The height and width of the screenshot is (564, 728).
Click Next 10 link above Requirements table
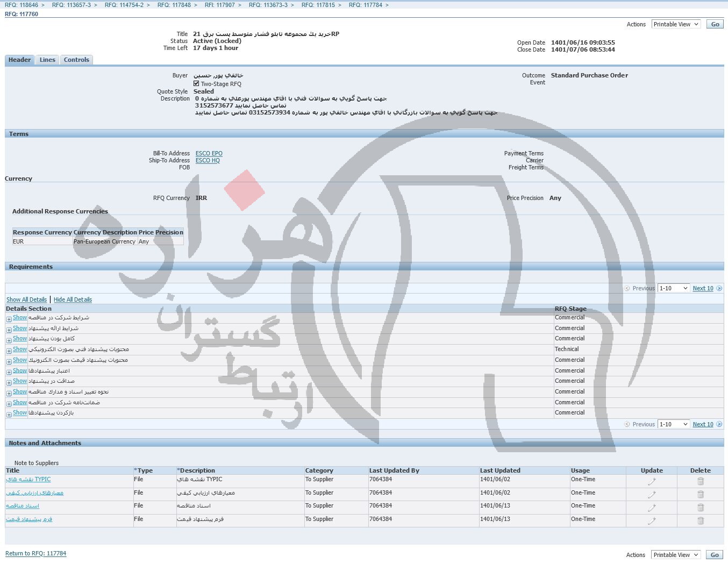click(x=703, y=289)
